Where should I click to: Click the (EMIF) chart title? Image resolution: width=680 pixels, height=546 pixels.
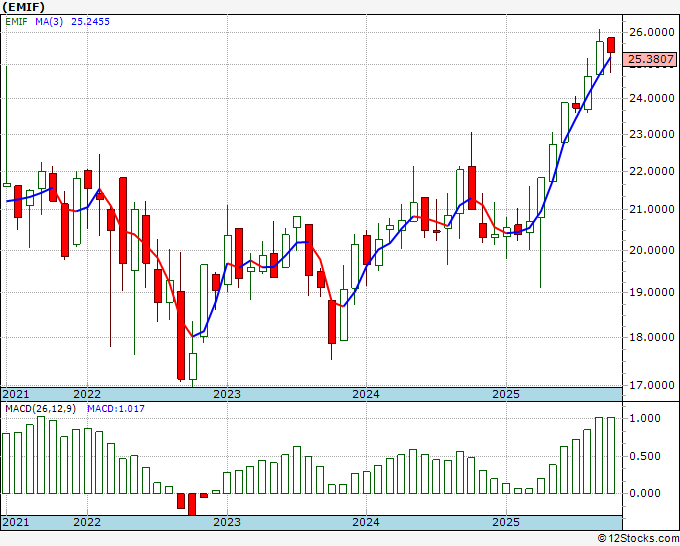tap(23, 7)
